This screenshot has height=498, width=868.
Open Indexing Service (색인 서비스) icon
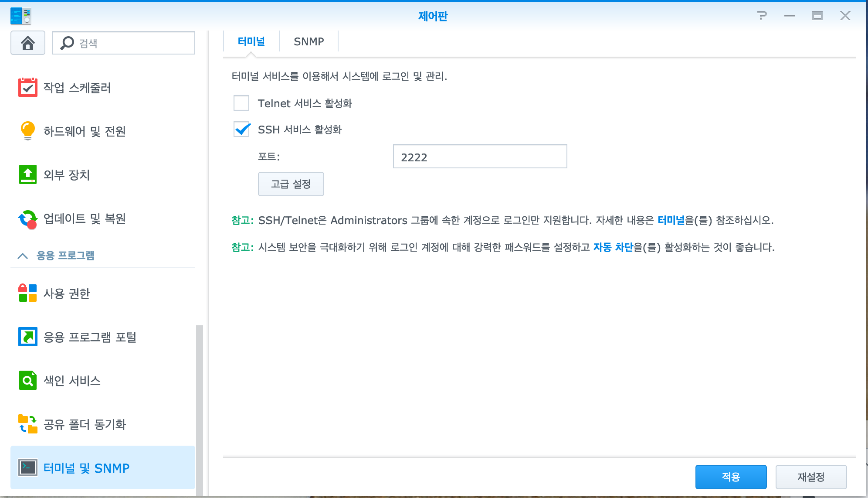27,380
